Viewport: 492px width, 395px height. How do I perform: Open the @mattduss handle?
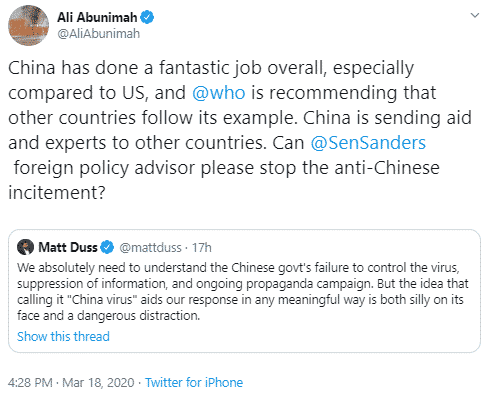(150, 248)
